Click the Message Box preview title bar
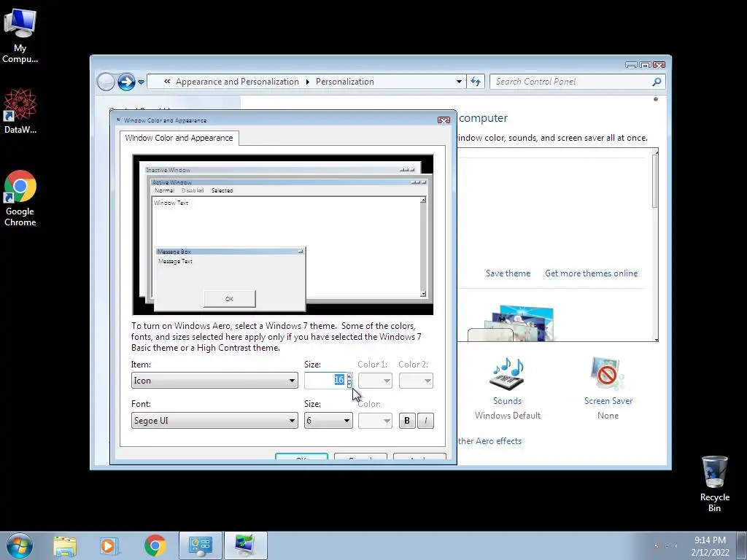747x560 pixels. 230,252
